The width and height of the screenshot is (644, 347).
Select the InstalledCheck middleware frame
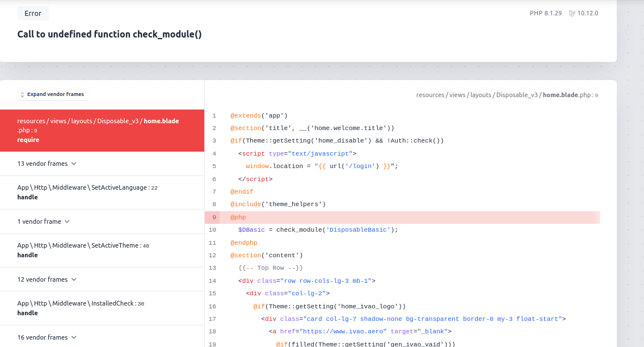tap(80, 308)
